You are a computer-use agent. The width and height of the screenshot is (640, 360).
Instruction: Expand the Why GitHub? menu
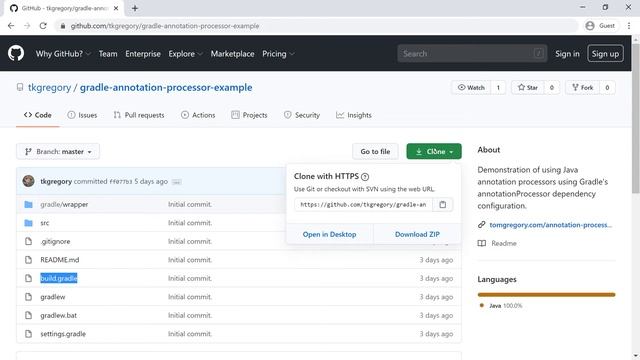click(x=63, y=53)
